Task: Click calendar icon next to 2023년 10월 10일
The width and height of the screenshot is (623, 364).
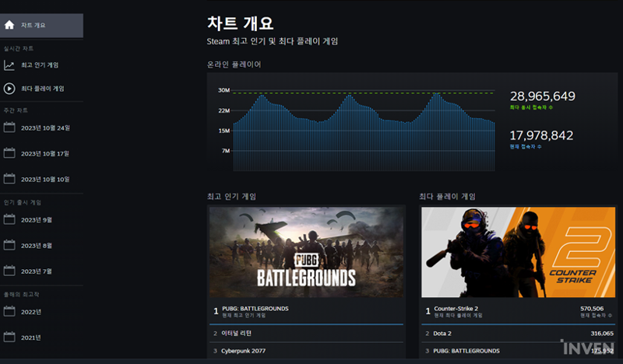Action: click(9, 179)
